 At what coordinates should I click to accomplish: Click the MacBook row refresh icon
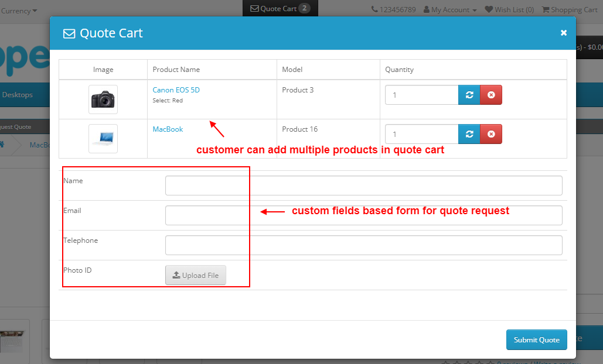[x=469, y=134]
